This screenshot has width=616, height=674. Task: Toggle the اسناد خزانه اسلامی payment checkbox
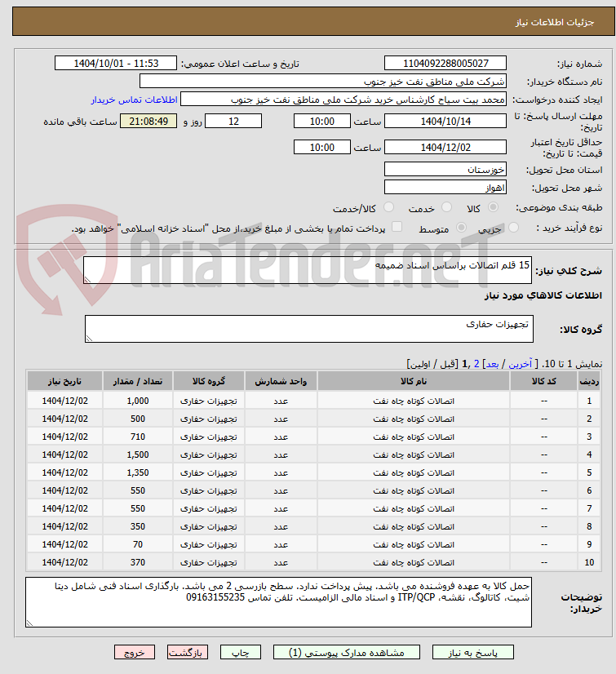tap(397, 227)
